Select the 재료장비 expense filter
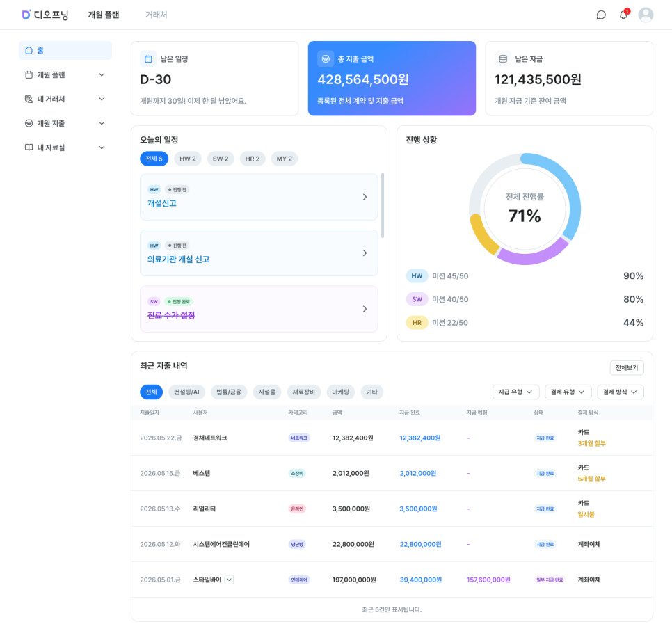The image size is (672, 631). point(303,392)
